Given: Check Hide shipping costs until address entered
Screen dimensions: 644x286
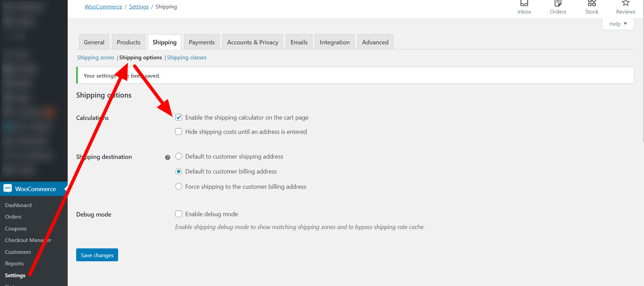Looking at the screenshot, I should (179, 131).
